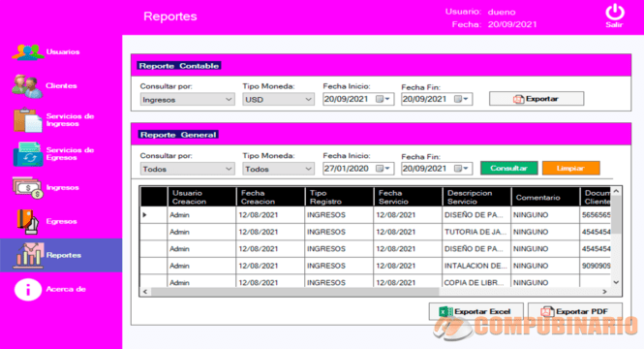Click the Reporte Contable section title
This screenshot has height=349, width=644.
pyautogui.click(x=179, y=66)
